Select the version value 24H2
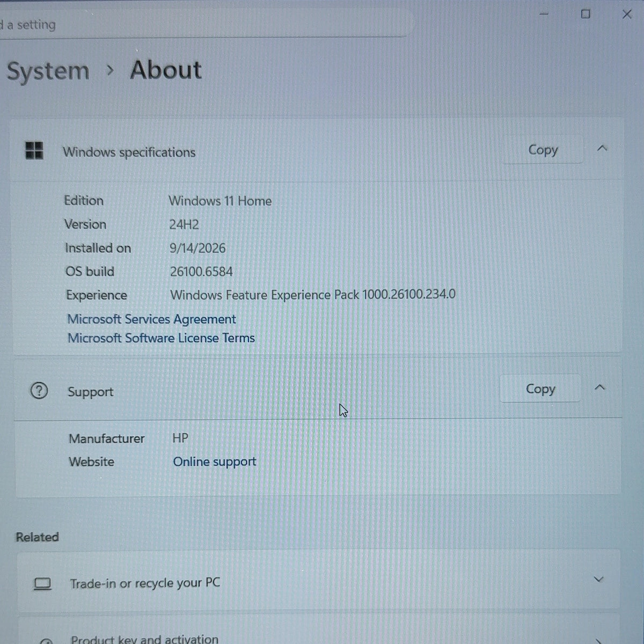This screenshot has height=644, width=644. click(x=184, y=224)
